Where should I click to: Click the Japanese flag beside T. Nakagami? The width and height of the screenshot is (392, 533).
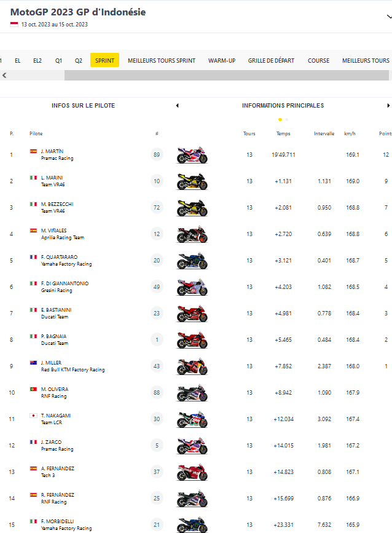click(33, 416)
